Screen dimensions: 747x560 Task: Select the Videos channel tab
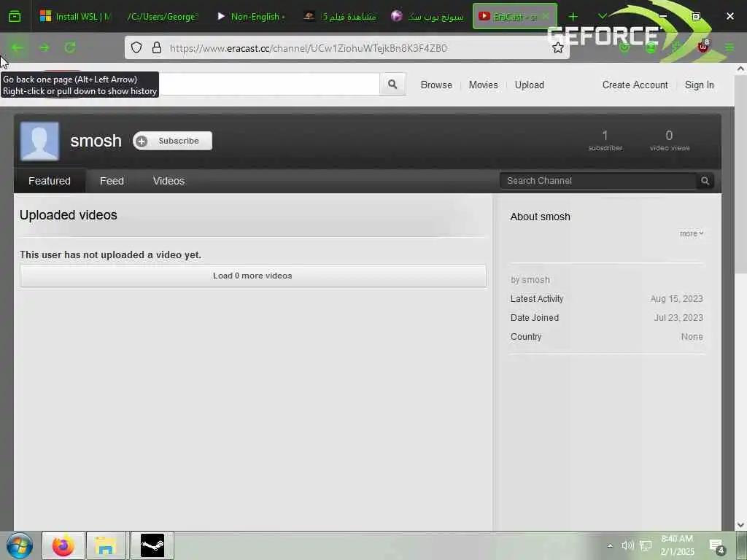point(169,181)
